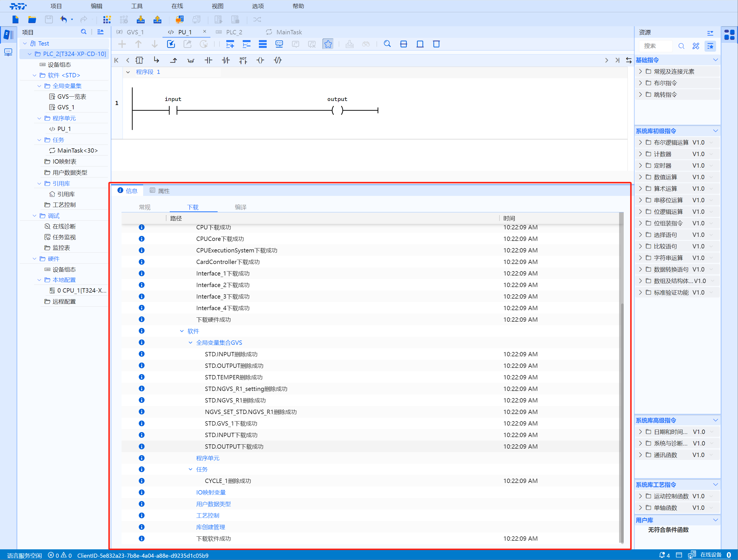Click the NOT inversion contact icon
This screenshot has width=738, height=560.
click(x=243, y=60)
